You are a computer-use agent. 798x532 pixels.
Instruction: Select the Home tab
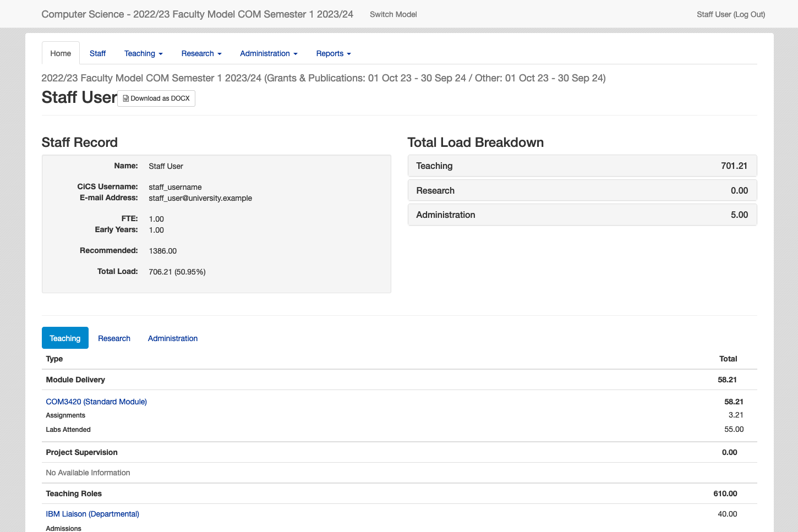point(61,53)
